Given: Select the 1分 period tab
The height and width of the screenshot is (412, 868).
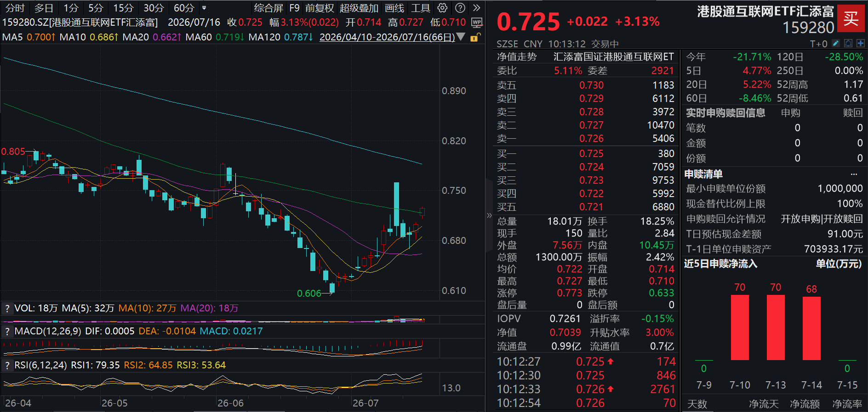Looking at the screenshot, I should [71, 8].
